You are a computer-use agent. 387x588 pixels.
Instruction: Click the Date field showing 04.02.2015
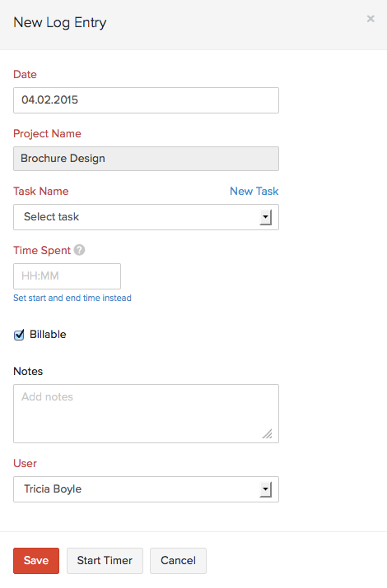point(146,100)
